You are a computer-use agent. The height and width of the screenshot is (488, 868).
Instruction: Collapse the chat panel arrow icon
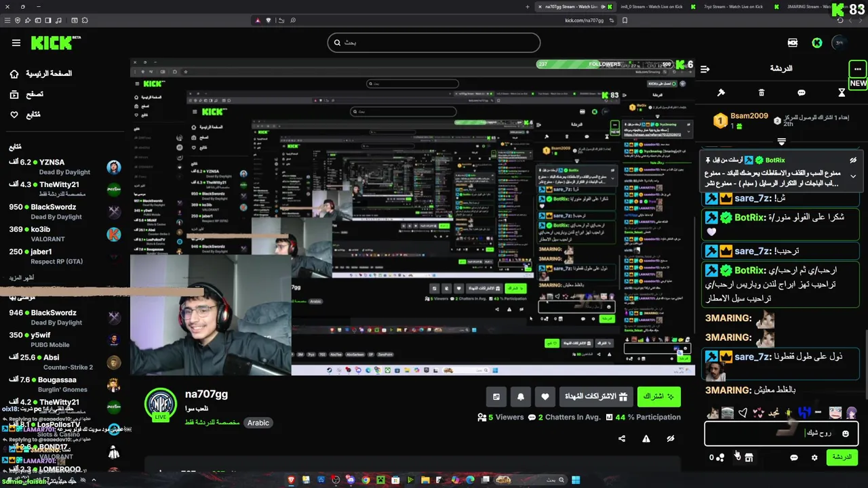(705, 68)
